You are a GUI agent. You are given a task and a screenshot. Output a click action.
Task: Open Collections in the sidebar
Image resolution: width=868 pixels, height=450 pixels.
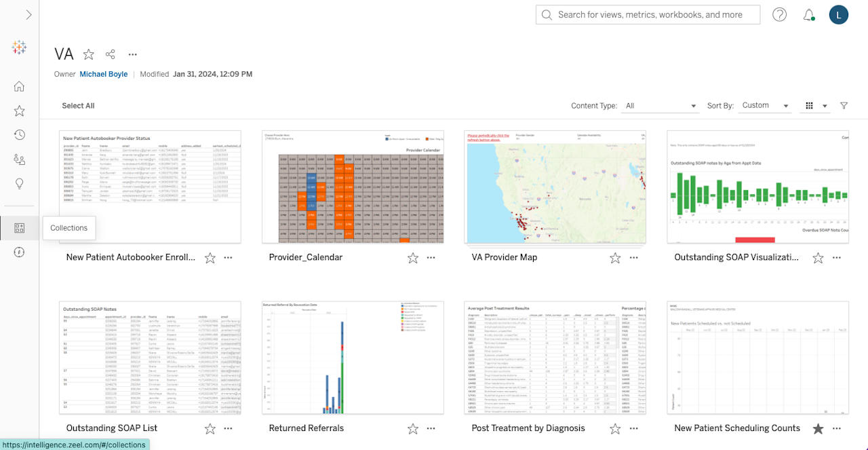(19, 228)
